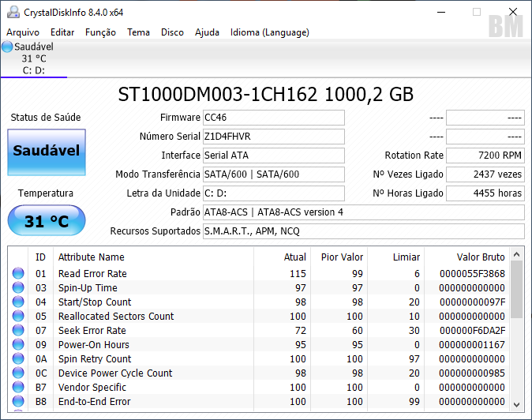Select the Start/Stop Count row name
This screenshot has height=420, width=532.
pyautogui.click(x=95, y=302)
